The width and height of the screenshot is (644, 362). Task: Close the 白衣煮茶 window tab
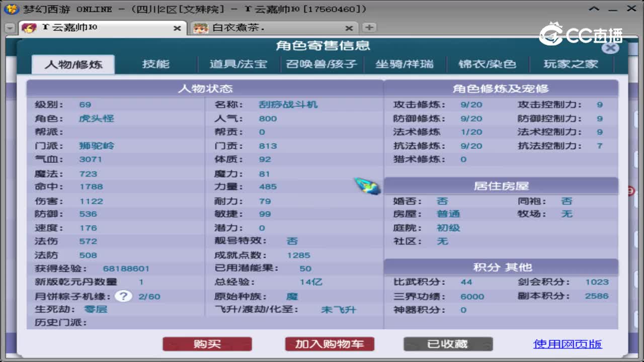click(349, 28)
